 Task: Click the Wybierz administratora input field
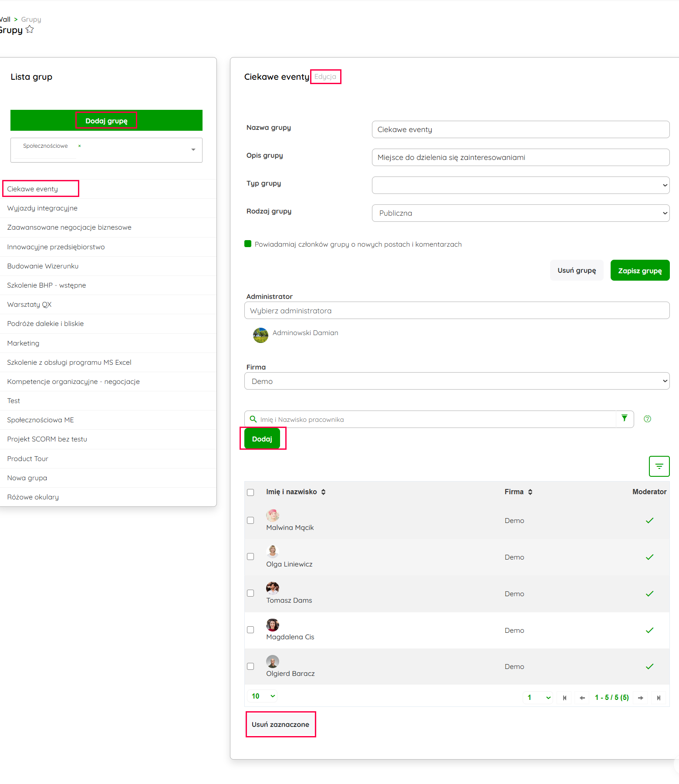tap(456, 311)
